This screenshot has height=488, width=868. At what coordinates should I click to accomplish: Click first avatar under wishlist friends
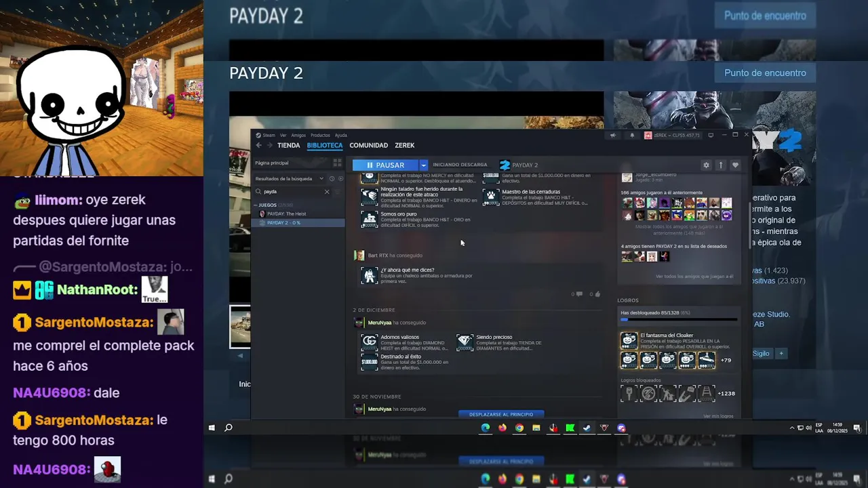coord(627,256)
